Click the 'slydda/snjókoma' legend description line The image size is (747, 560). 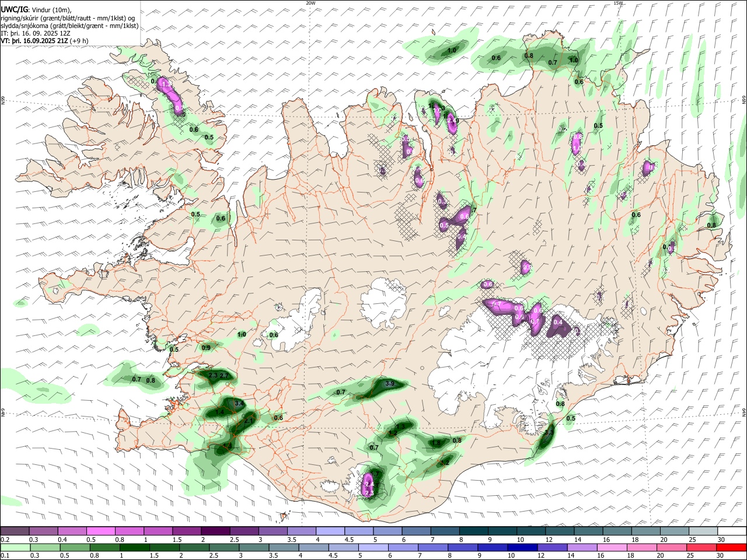pyautogui.click(x=69, y=26)
